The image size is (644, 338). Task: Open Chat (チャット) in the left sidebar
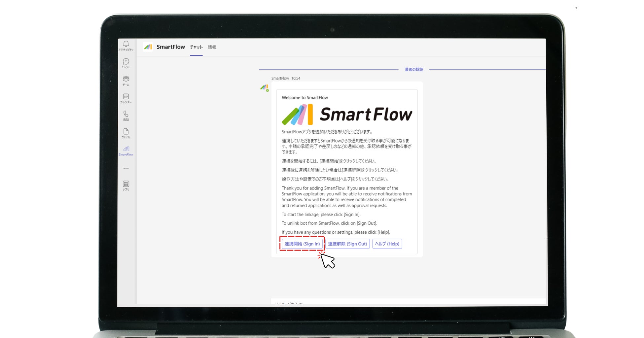tap(126, 63)
